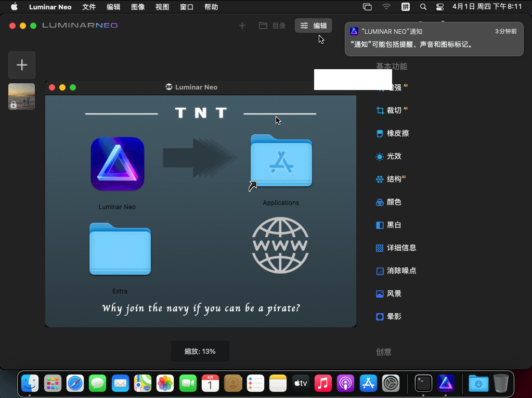This screenshot has width=532, height=398.
Task: Open the 图像 (Image) menu
Action: (138, 7)
